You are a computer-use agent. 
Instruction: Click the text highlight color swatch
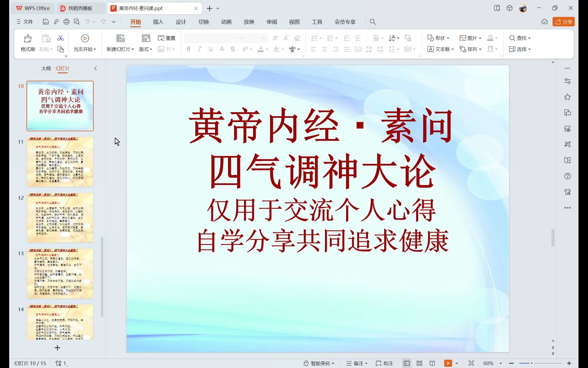(x=276, y=49)
